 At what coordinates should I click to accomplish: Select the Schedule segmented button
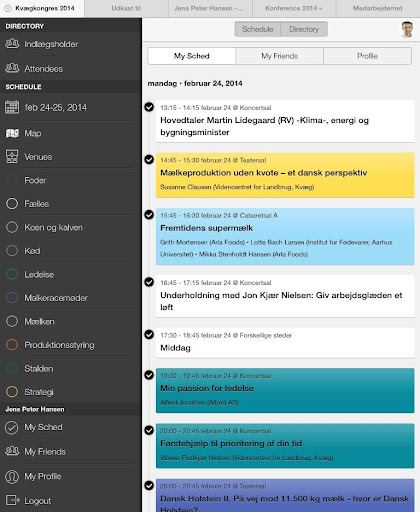258,29
